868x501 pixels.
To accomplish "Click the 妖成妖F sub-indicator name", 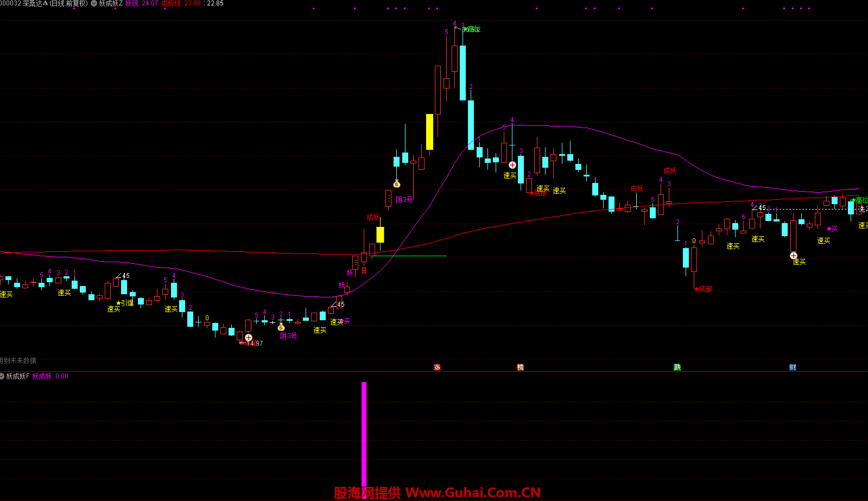I will 18,376.
